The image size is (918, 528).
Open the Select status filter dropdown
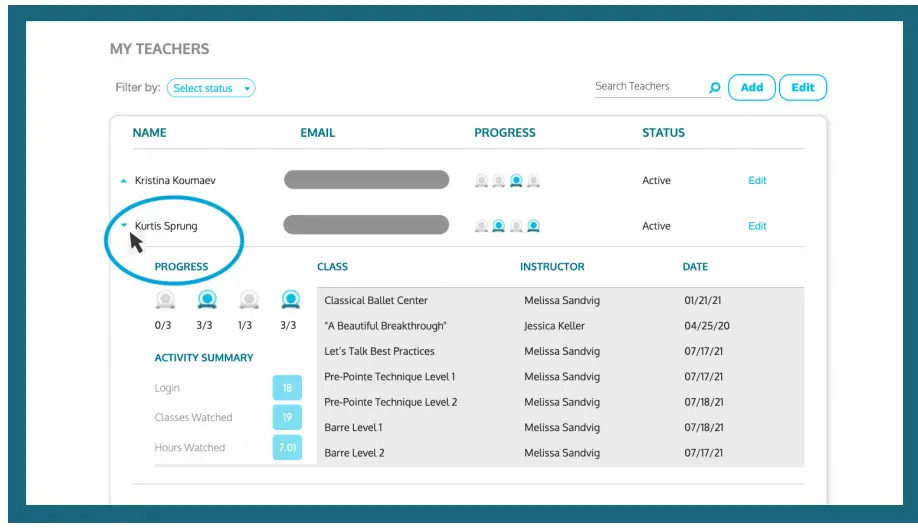pos(211,88)
